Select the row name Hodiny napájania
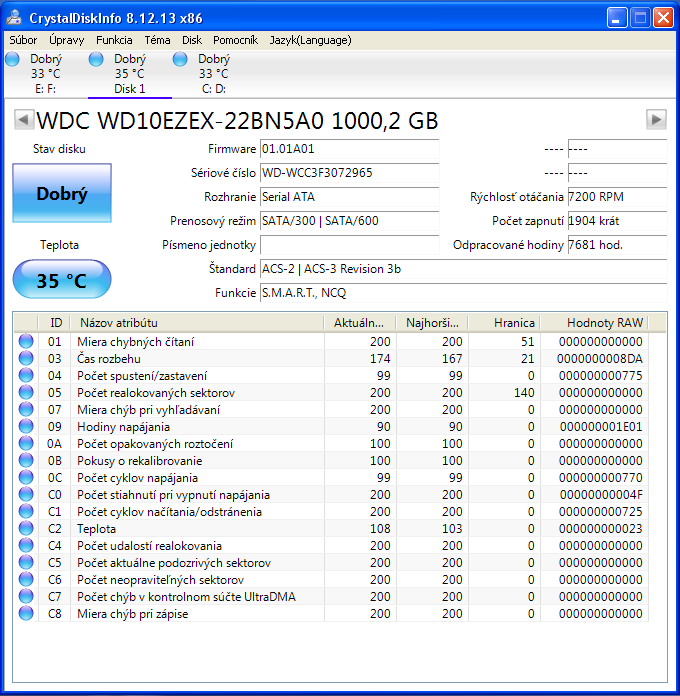680x696 pixels. 123,427
